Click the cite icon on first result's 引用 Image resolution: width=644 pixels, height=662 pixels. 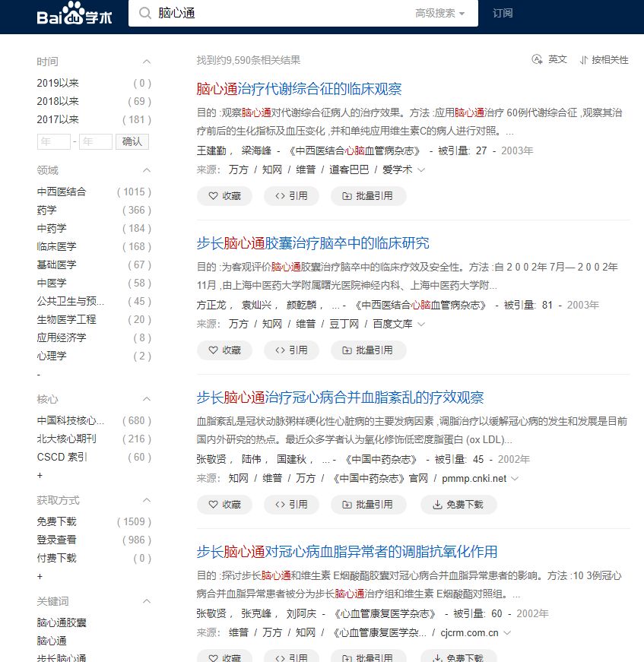[280, 196]
